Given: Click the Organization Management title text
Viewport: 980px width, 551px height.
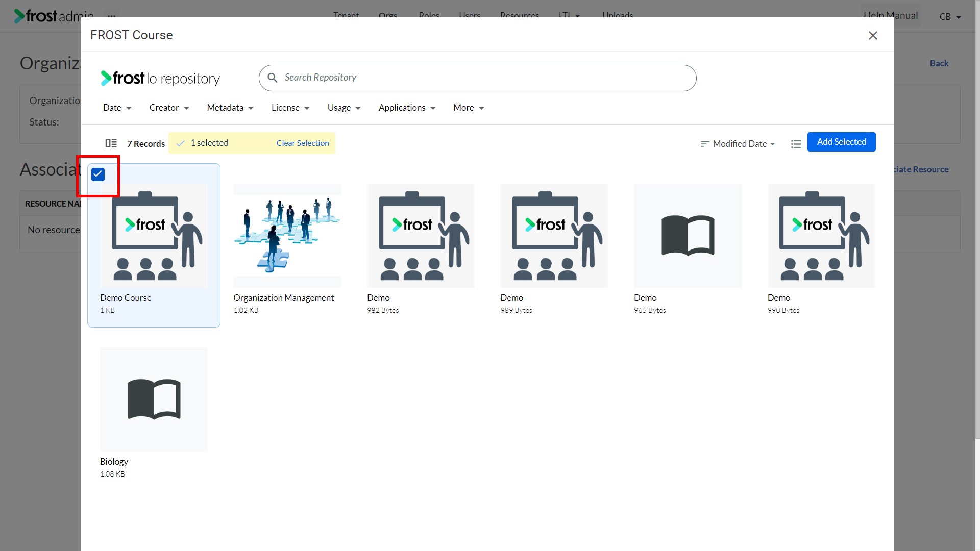Looking at the screenshot, I should tap(283, 298).
